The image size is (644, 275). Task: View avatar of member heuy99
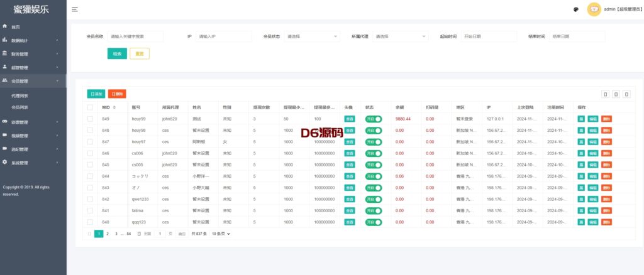click(x=350, y=119)
